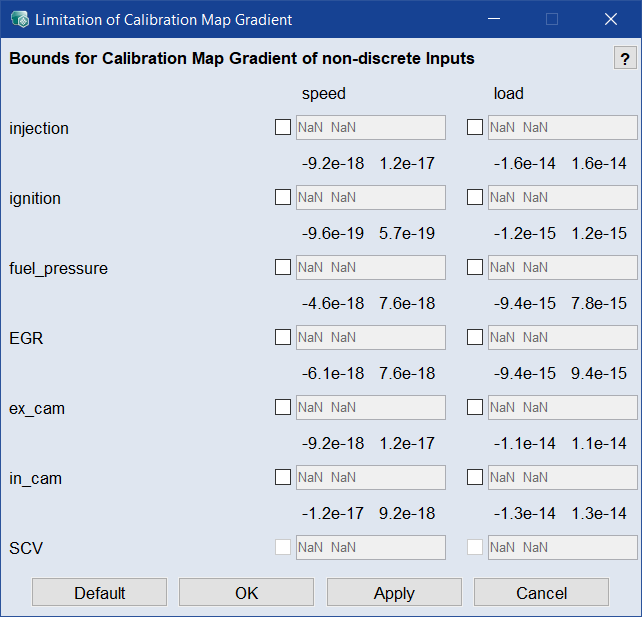Enable injection load gradient checkbox
The image size is (642, 617).
tap(475, 127)
